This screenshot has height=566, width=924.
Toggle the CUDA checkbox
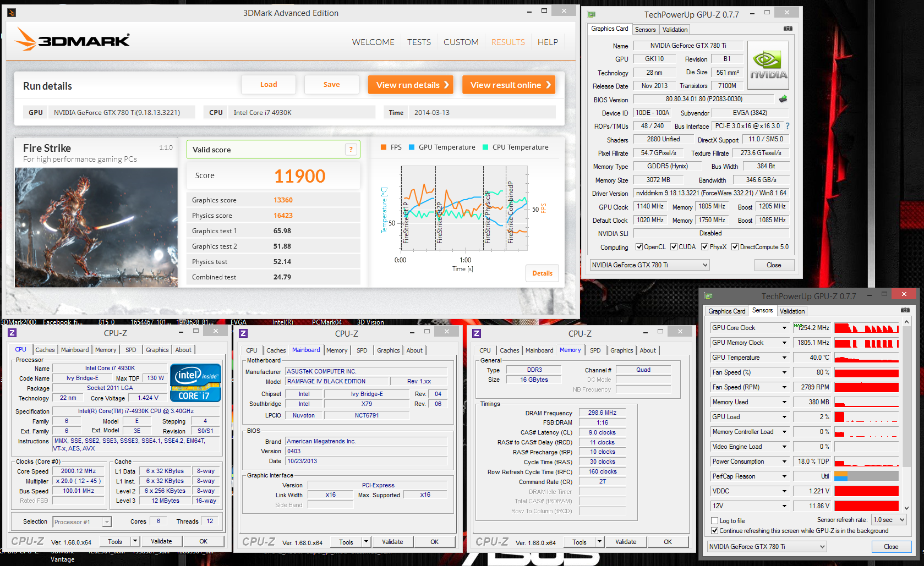pyautogui.click(x=674, y=247)
